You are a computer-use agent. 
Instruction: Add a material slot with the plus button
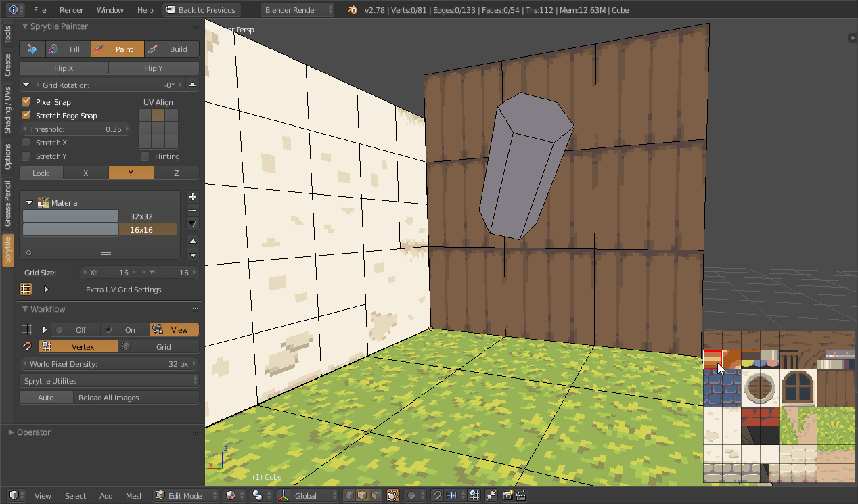click(x=193, y=197)
